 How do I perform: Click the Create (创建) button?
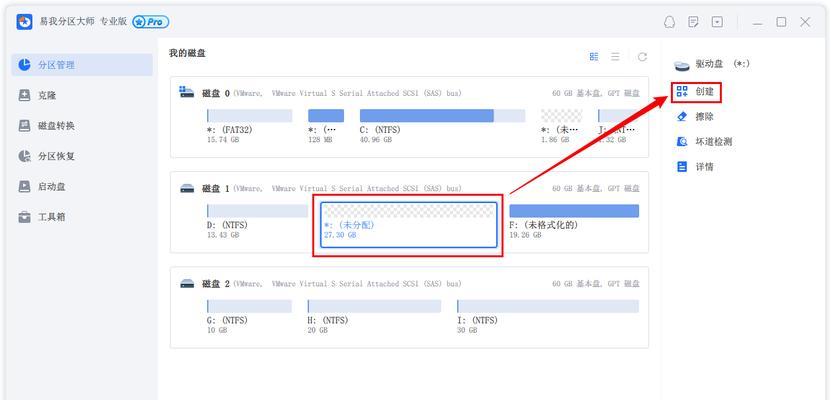point(696,92)
